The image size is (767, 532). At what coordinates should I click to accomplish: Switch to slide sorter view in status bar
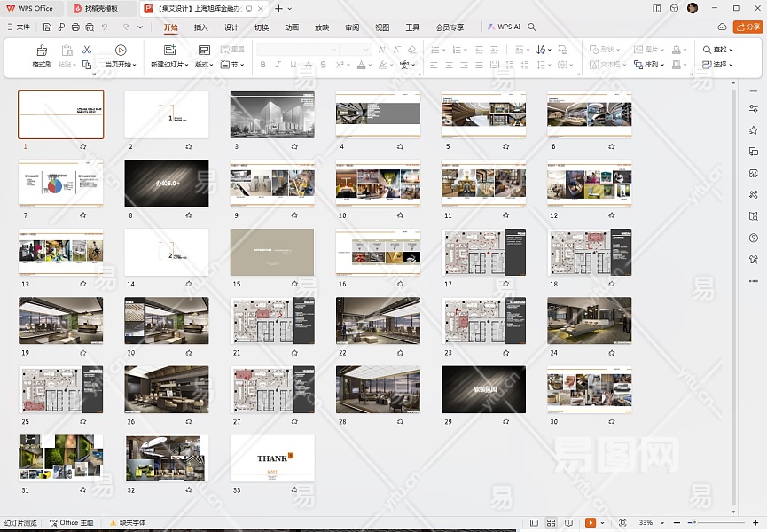[x=551, y=523]
